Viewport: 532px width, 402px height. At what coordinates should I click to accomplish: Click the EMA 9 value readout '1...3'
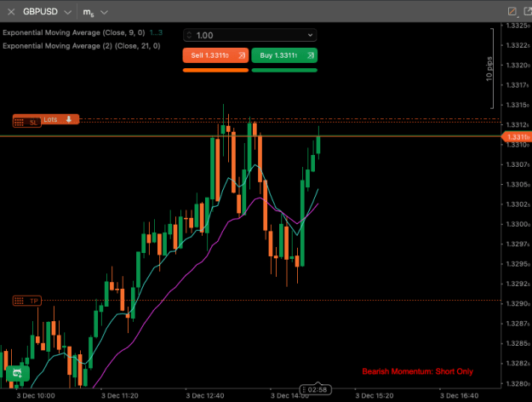coord(156,32)
